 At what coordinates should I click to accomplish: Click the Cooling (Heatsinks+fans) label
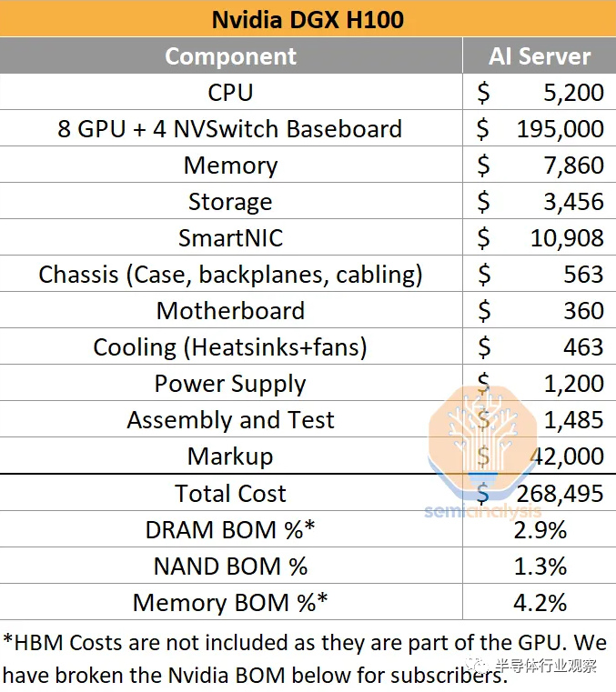(x=230, y=347)
